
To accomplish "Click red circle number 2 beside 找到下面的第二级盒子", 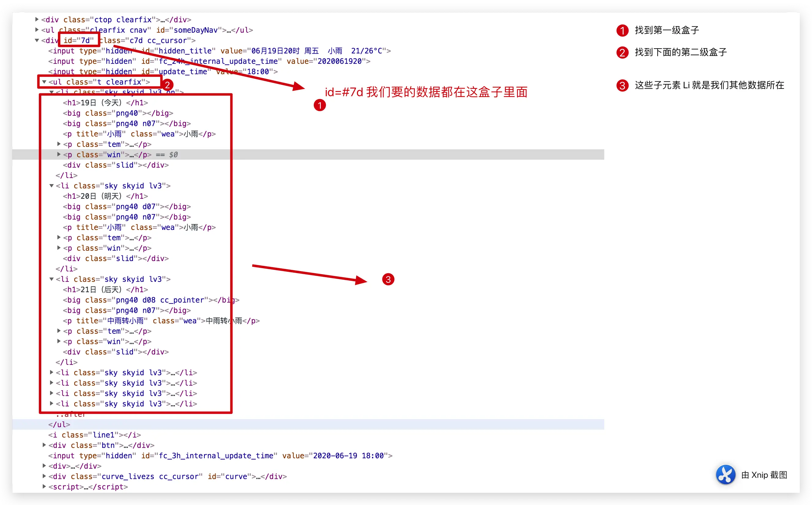I will point(622,53).
